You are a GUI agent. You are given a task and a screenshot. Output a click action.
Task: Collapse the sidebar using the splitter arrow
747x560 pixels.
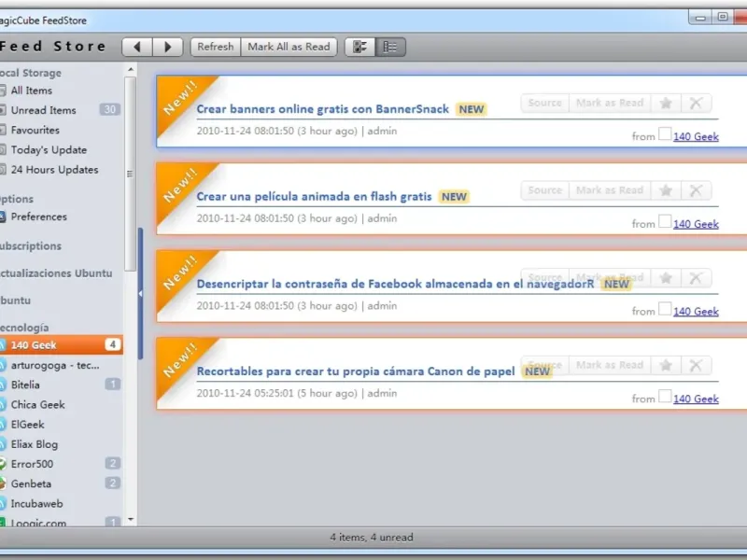pyautogui.click(x=141, y=294)
